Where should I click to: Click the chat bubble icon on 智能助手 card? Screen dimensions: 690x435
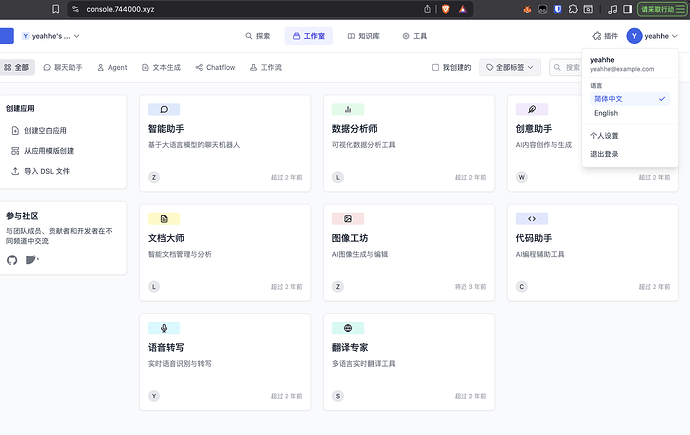coord(164,109)
